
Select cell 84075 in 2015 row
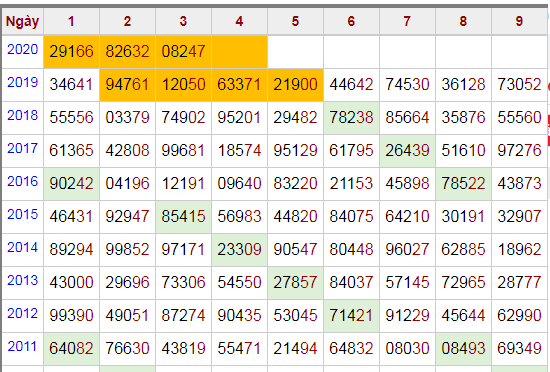(351, 216)
